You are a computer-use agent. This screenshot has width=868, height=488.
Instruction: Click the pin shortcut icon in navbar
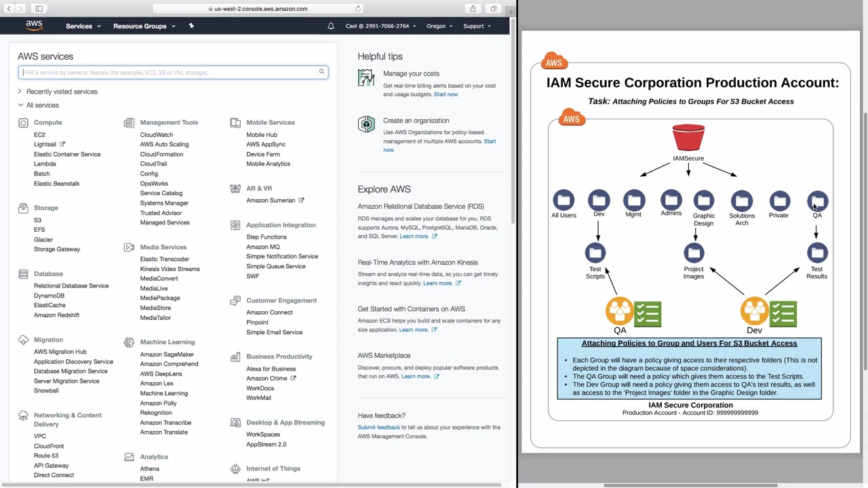[191, 26]
